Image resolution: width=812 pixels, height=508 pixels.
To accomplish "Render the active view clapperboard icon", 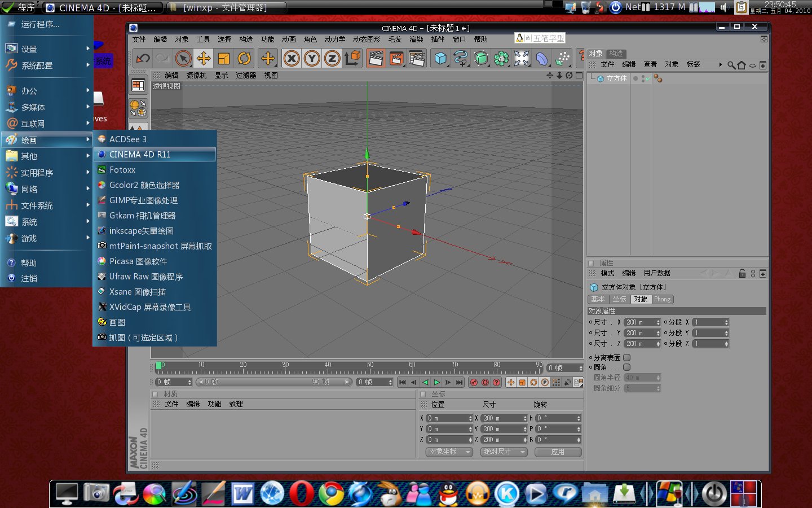I will [376, 58].
